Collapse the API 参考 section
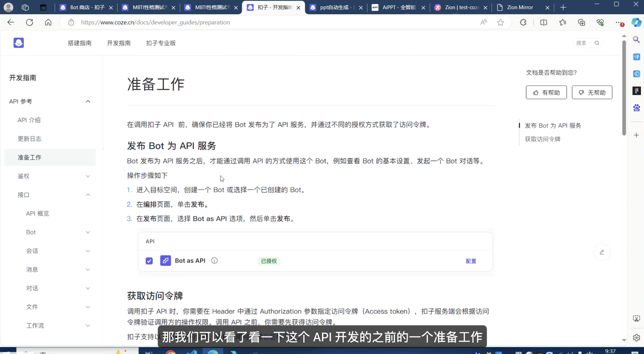This screenshot has height=354, width=644. tap(88, 102)
